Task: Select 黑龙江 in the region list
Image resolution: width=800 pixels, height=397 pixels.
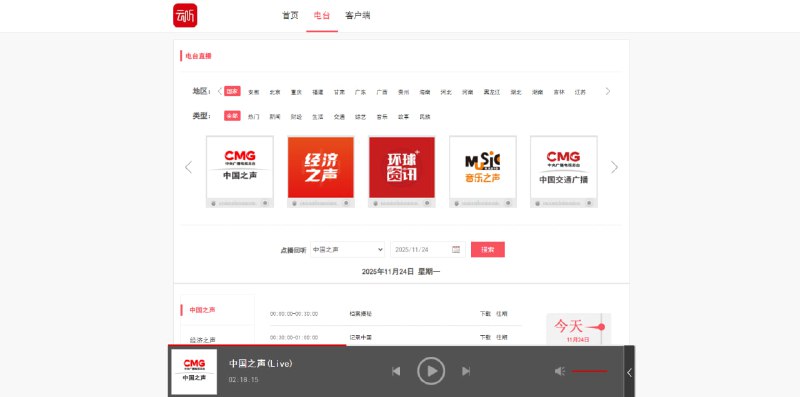Action: coord(492,92)
